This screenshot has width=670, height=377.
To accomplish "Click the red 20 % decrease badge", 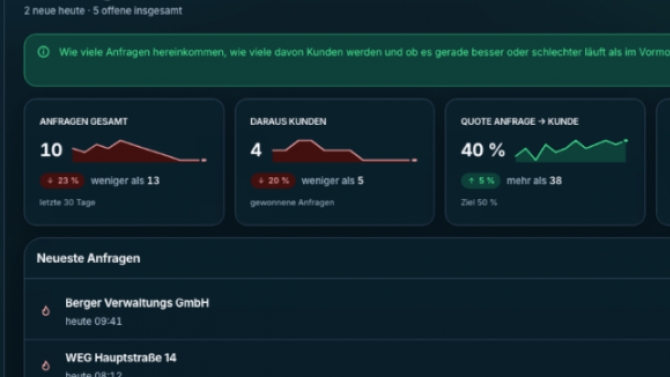I will (x=273, y=181).
